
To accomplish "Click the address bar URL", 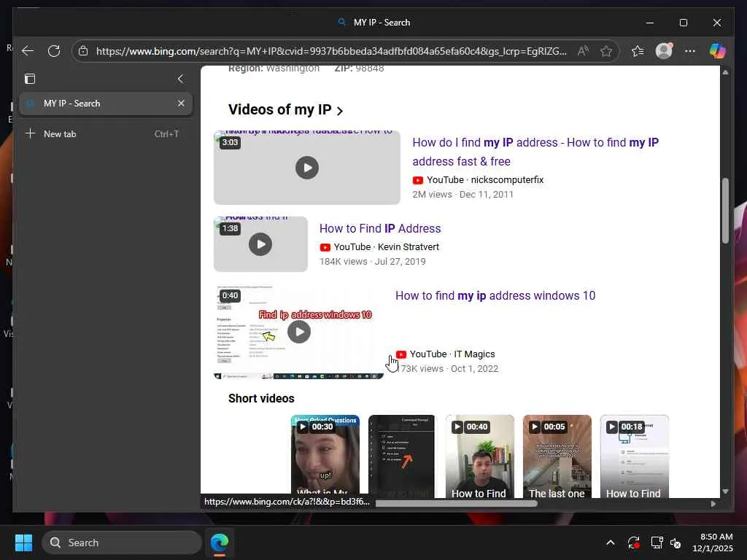I will pyautogui.click(x=331, y=51).
